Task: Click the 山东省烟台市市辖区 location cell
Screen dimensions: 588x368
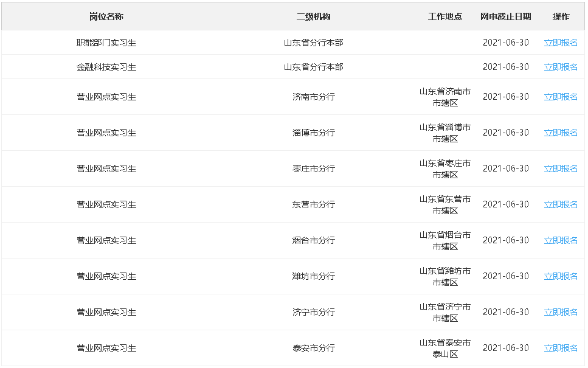Action: [x=444, y=240]
